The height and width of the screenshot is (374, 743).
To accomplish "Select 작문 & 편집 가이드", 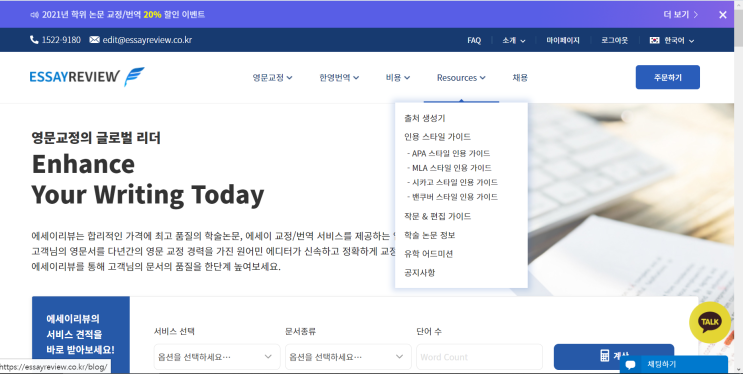I will (437, 216).
